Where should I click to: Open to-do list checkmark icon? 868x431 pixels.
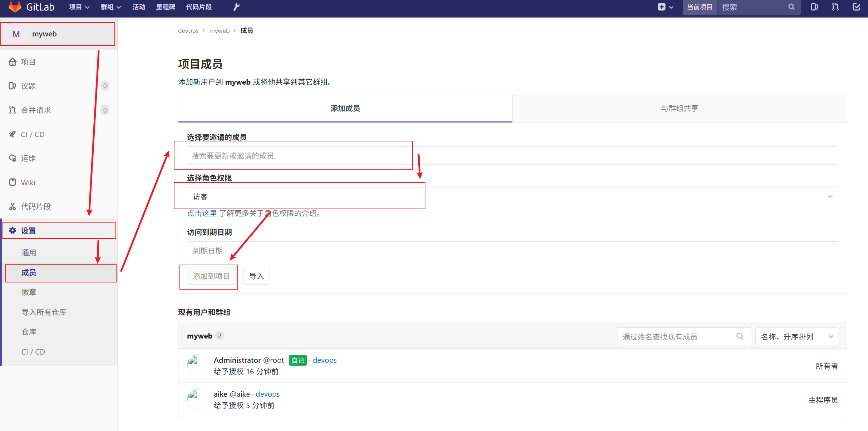coord(857,7)
